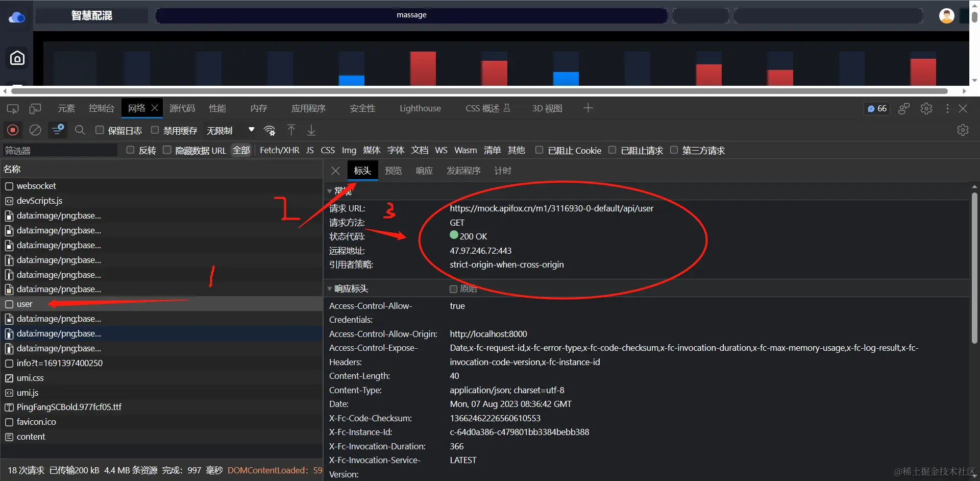
Task: Select the devScripts.js request
Action: click(x=161, y=201)
